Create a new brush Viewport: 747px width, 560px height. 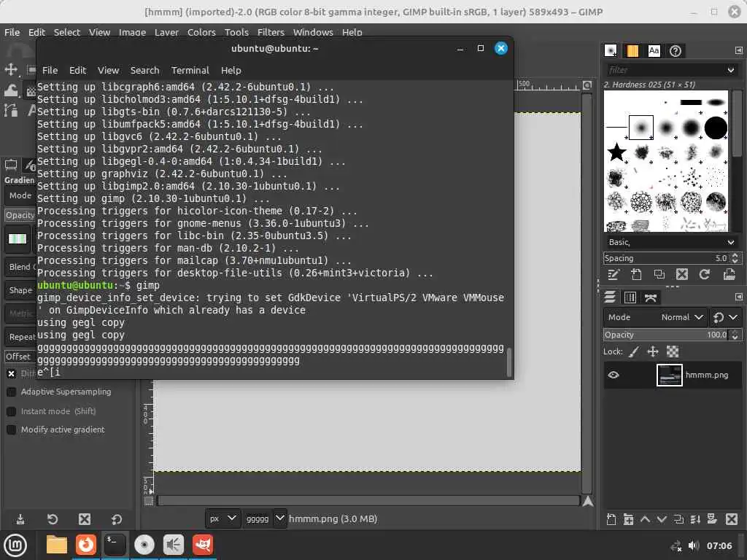(636, 274)
